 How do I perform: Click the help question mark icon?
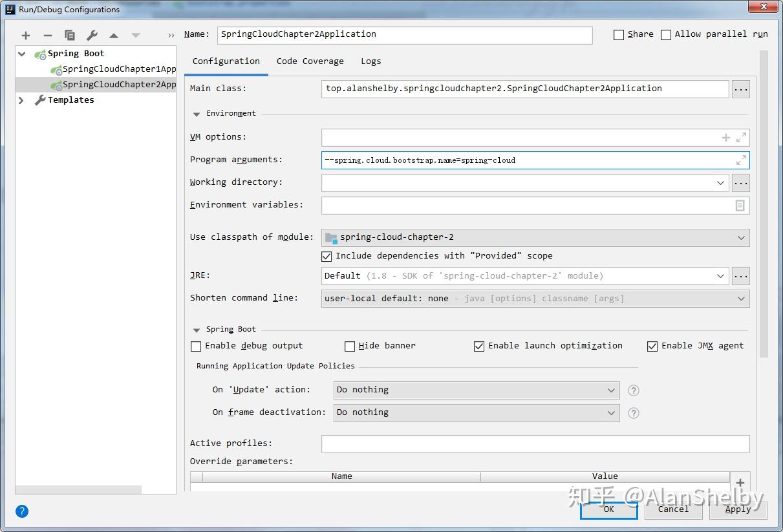[21, 511]
